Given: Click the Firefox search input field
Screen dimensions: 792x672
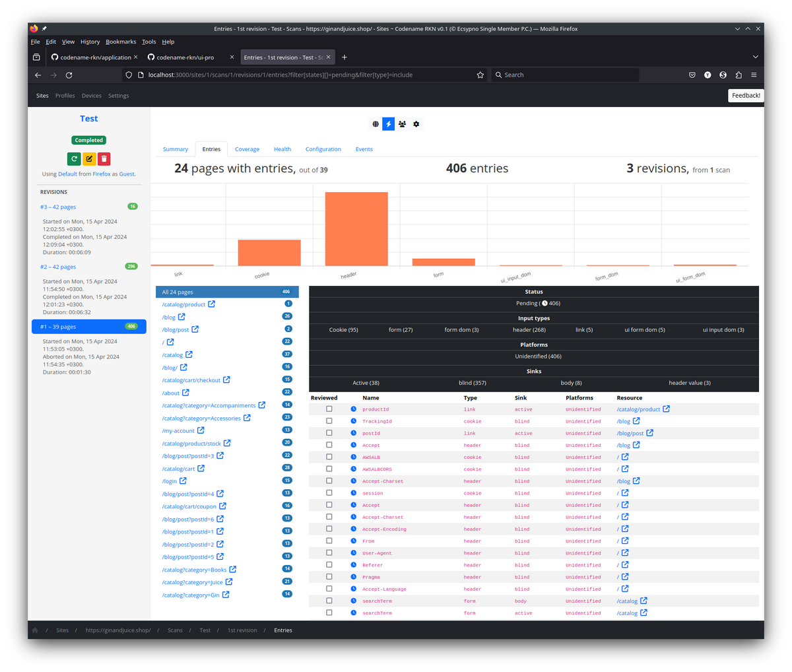Looking at the screenshot, I should 565,75.
